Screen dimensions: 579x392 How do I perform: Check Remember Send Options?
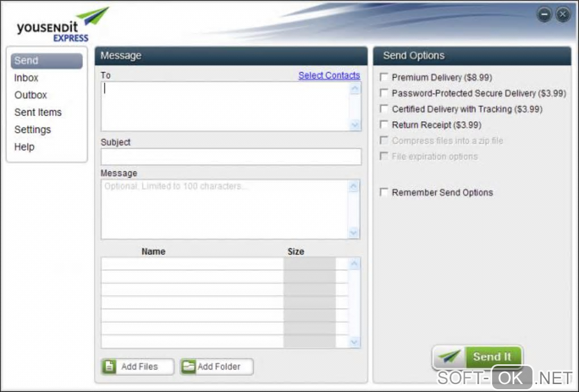pos(384,192)
